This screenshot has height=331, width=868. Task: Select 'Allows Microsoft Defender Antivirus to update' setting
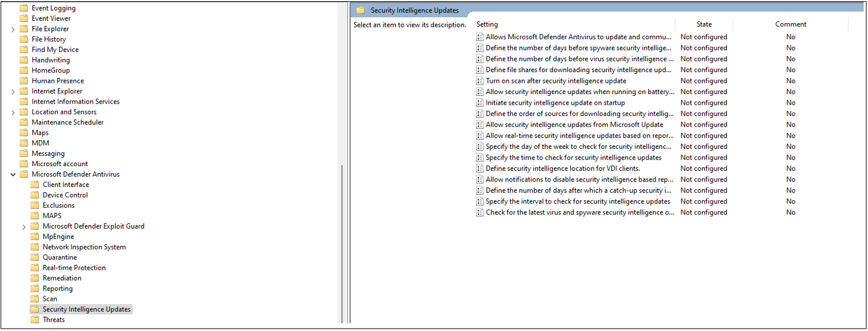coord(578,37)
